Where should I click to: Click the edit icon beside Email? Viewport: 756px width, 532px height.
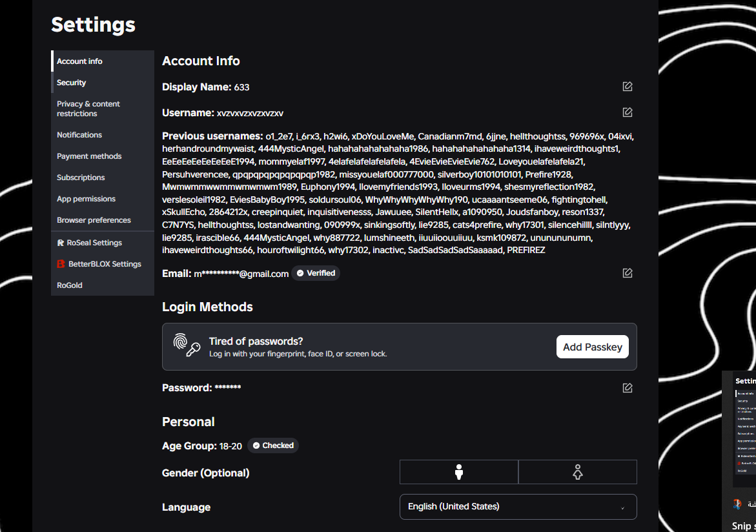click(627, 273)
